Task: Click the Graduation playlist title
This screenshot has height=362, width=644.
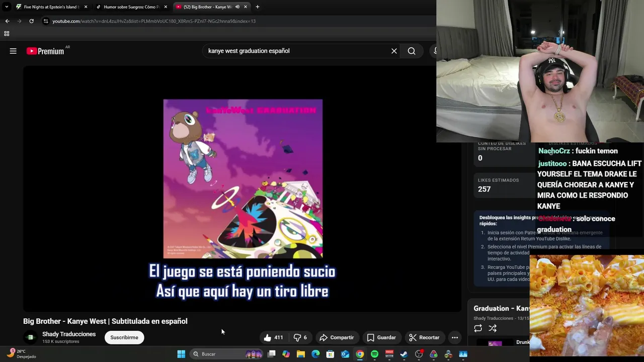Action: click(501, 308)
